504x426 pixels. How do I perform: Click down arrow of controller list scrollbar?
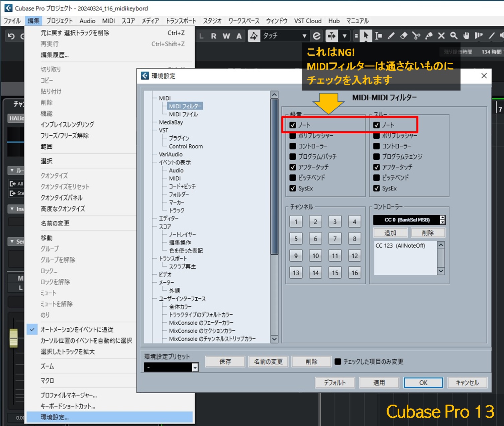tap(441, 271)
